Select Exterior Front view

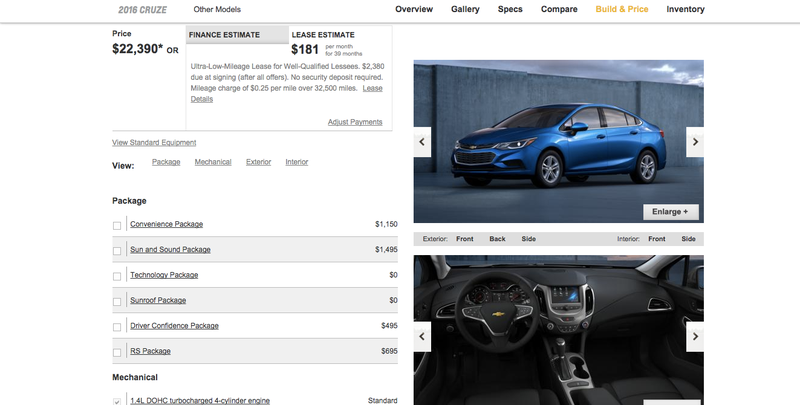464,239
